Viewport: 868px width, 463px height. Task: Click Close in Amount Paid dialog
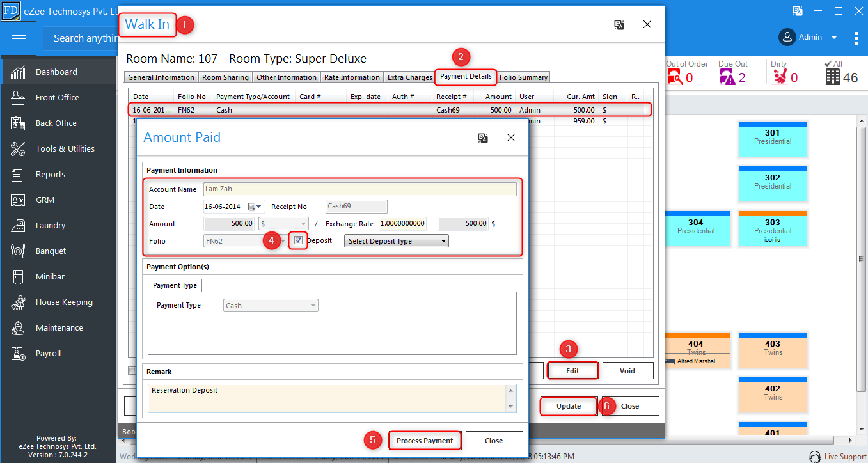coord(494,441)
